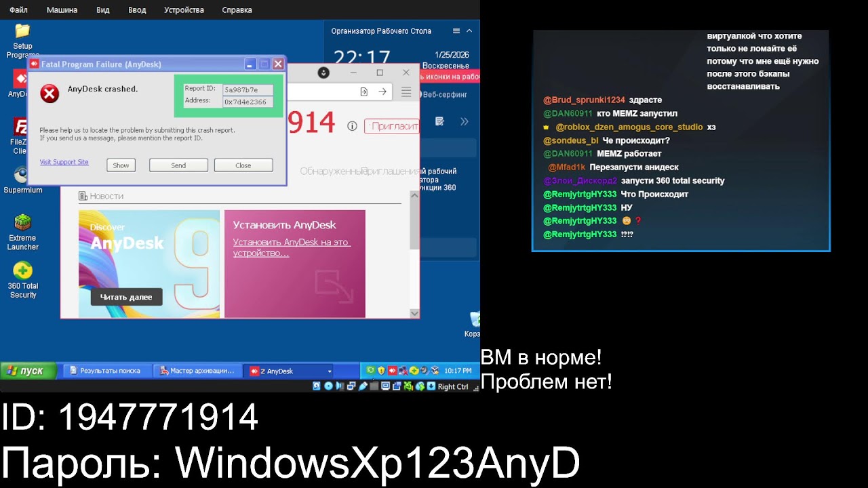The image size is (868, 488).
Task: Open the Файл menu
Action: point(19,10)
